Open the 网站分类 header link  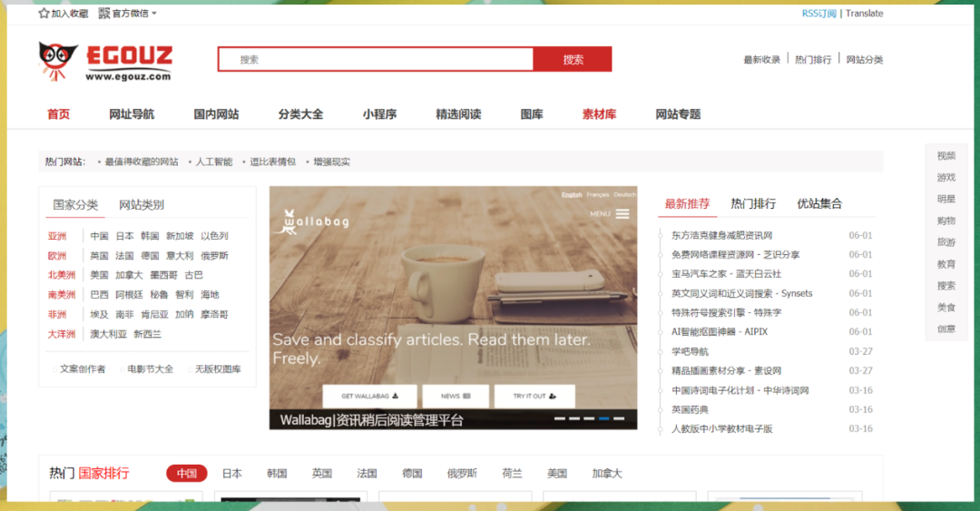865,60
